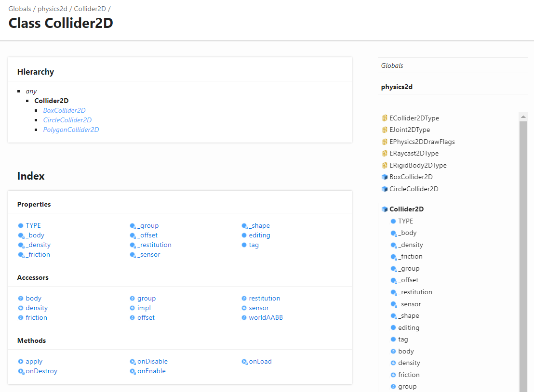Open the Globals breadcrumb link

point(20,9)
